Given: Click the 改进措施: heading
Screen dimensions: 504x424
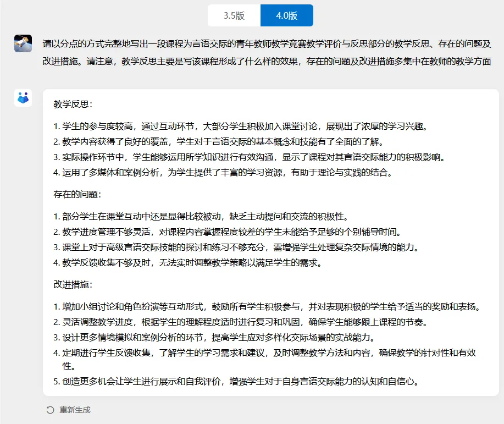Looking at the screenshot, I should click(73, 284).
